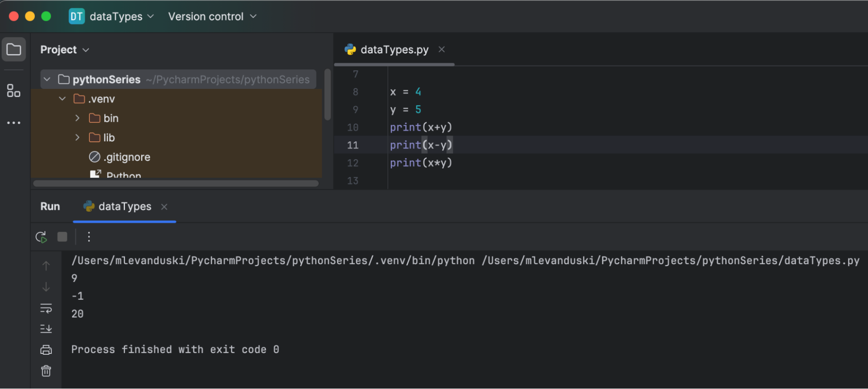The width and height of the screenshot is (868, 389).
Task: Open the Project tool window folder icon
Action: pos(13,49)
